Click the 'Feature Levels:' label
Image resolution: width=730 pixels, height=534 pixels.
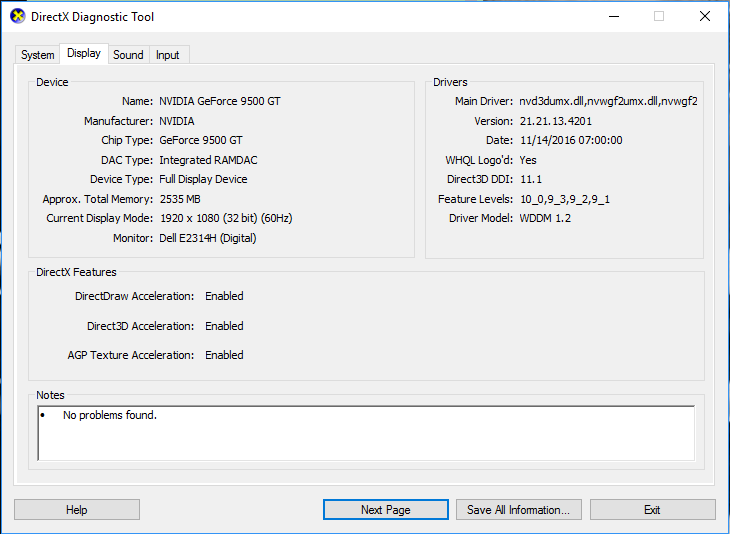point(475,199)
